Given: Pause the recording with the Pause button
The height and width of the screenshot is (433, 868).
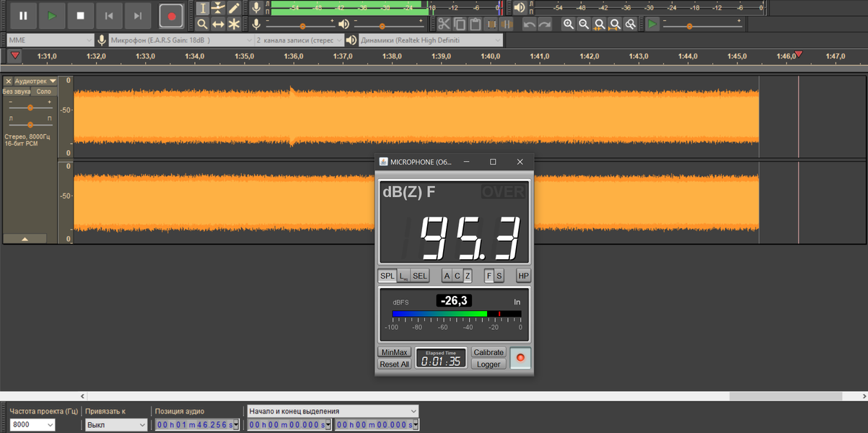Looking at the screenshot, I should (23, 15).
